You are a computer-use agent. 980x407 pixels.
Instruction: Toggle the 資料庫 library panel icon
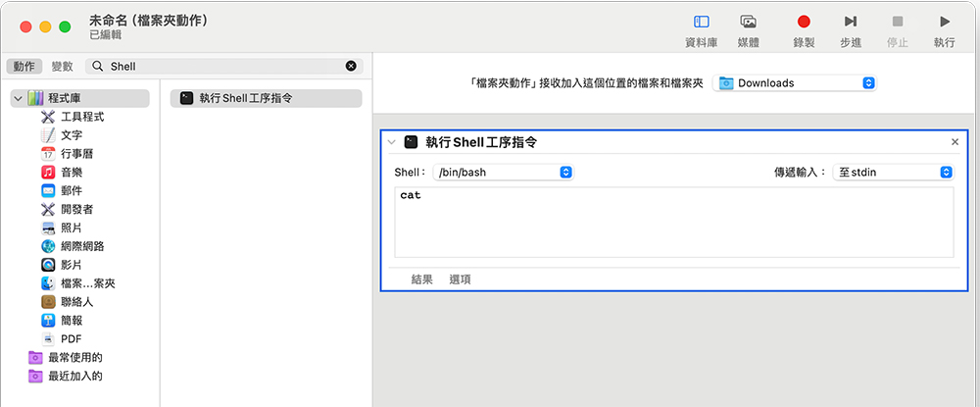(702, 22)
